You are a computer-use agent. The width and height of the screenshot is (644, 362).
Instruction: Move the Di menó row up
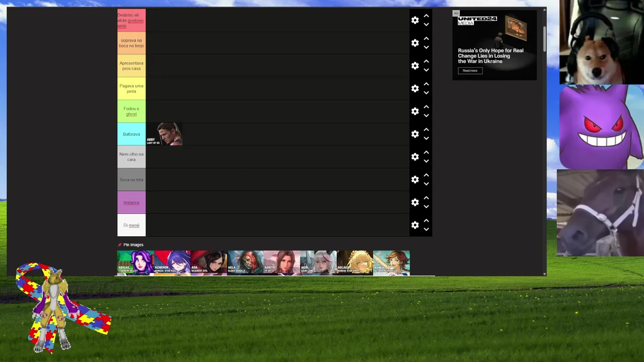(x=426, y=221)
